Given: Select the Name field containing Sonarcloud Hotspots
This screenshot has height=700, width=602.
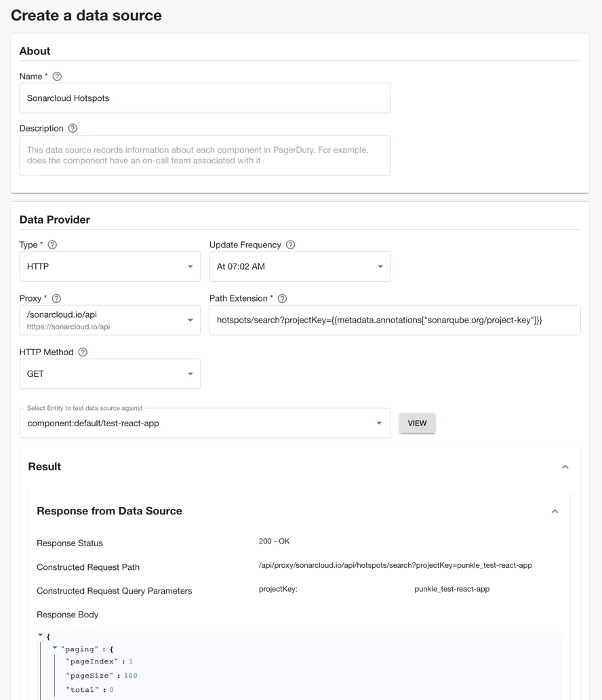Looking at the screenshot, I should (x=206, y=98).
